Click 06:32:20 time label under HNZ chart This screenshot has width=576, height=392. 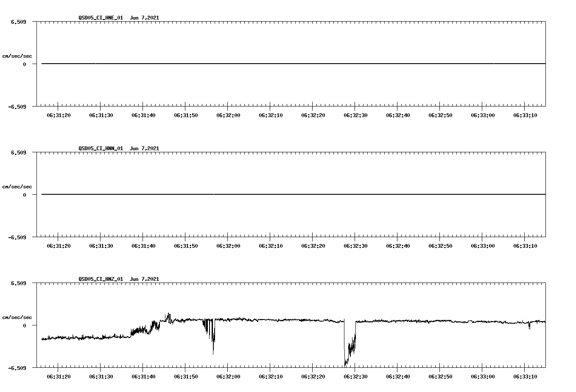(313, 377)
